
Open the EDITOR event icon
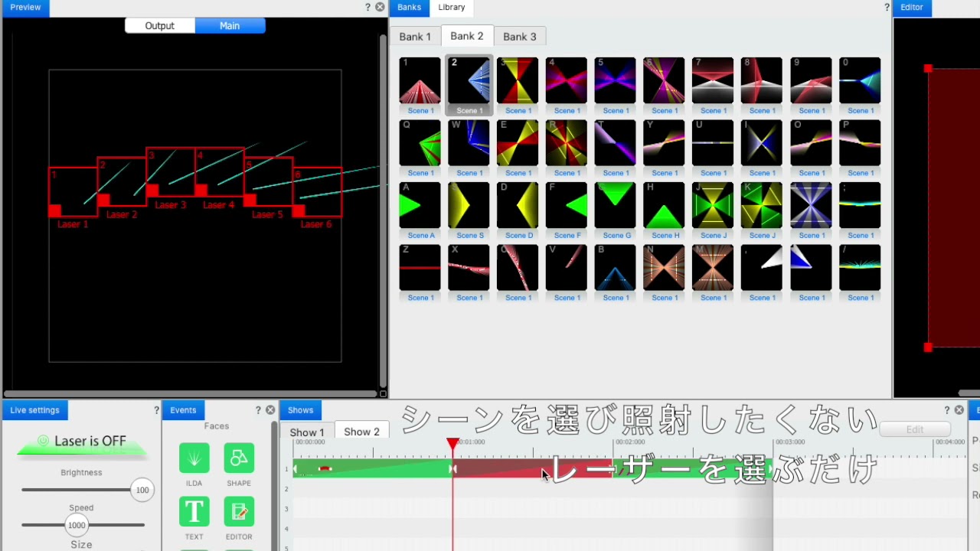pos(239,511)
